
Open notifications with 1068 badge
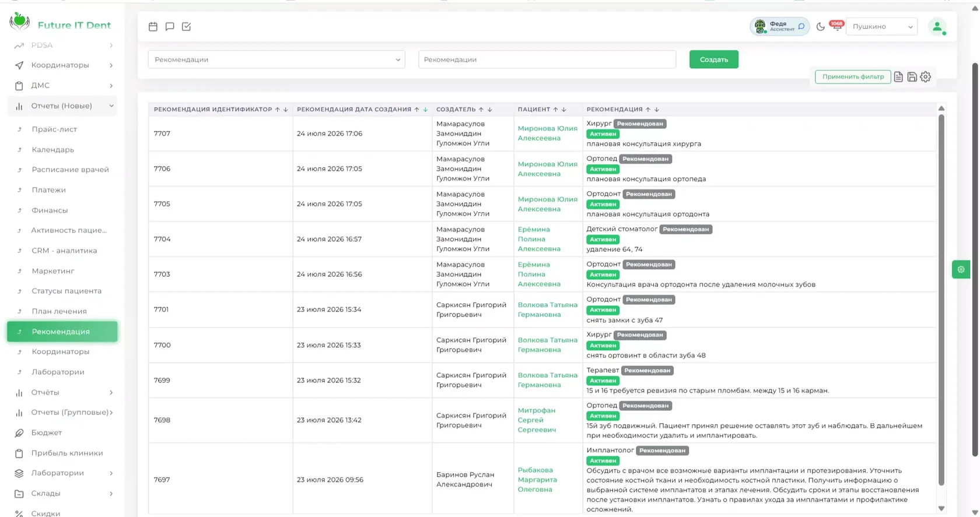836,26
